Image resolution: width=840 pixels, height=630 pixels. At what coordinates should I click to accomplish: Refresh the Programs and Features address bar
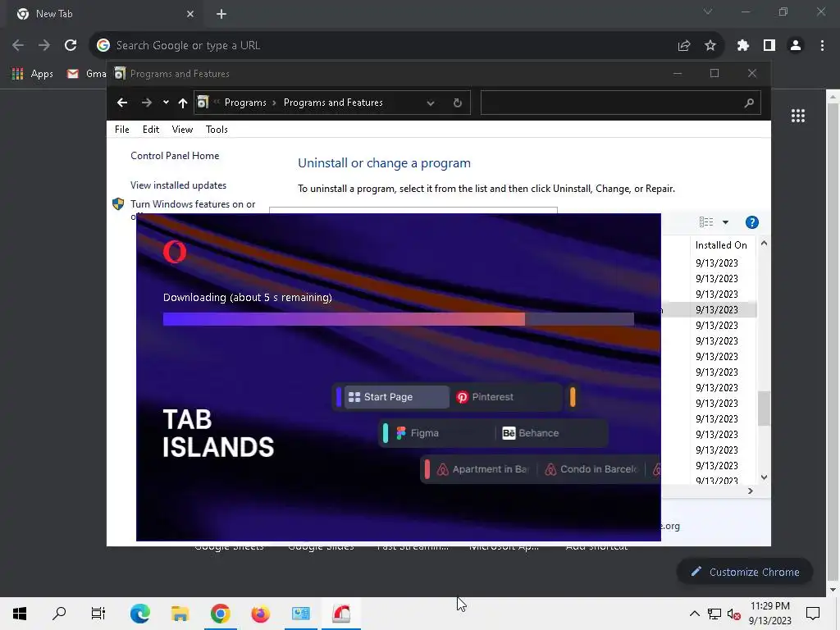pos(458,103)
